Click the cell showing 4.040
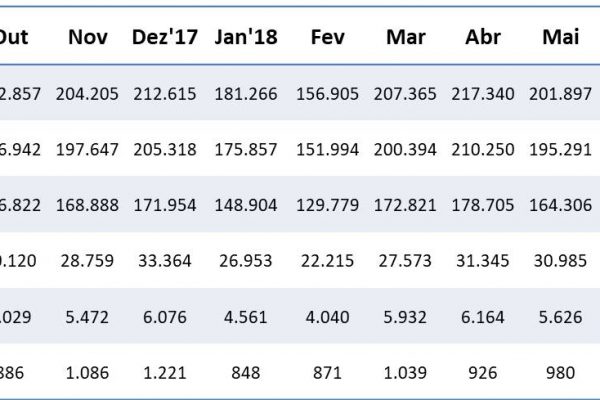This screenshot has width=600, height=400. tap(327, 315)
